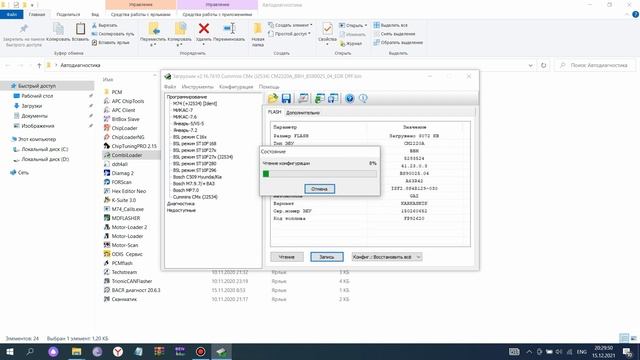
Task: Select the CombiLoader shortcut in the file list
Action: pyautogui.click(x=127, y=155)
